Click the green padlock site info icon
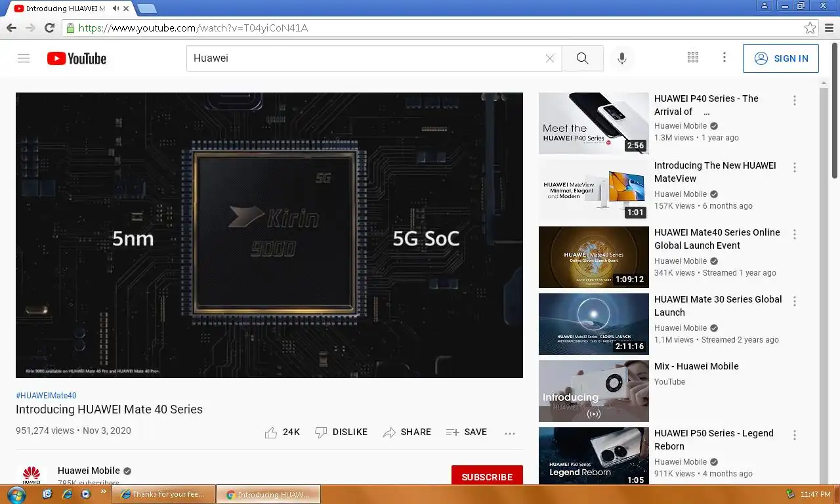 (x=70, y=28)
